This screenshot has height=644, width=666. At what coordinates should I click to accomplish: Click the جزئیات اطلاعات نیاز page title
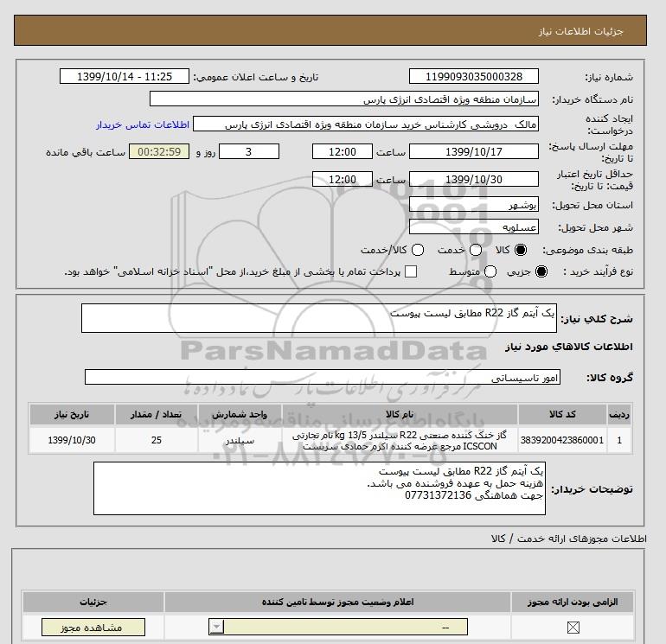(x=580, y=32)
